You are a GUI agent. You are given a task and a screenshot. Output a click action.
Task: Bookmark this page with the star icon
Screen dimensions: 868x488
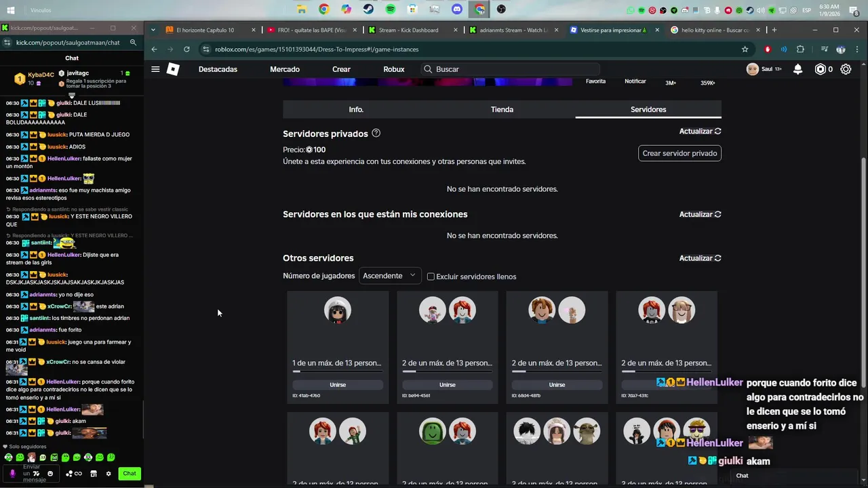[745, 49]
